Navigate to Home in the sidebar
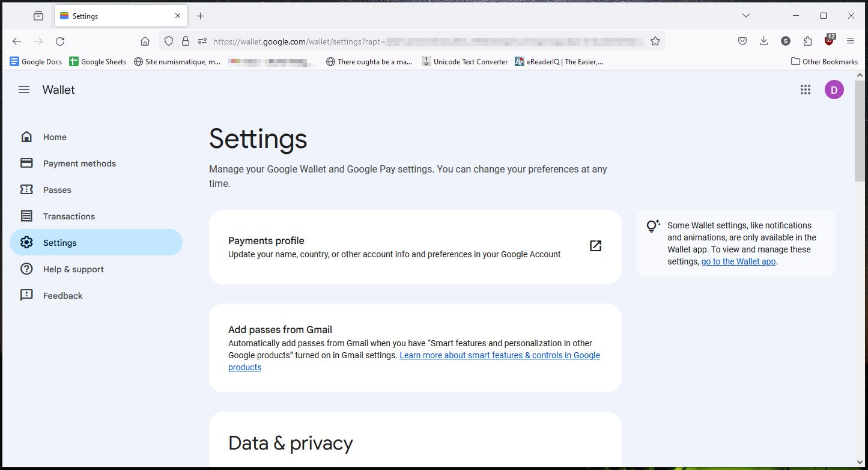This screenshot has width=868, height=470. click(96, 137)
